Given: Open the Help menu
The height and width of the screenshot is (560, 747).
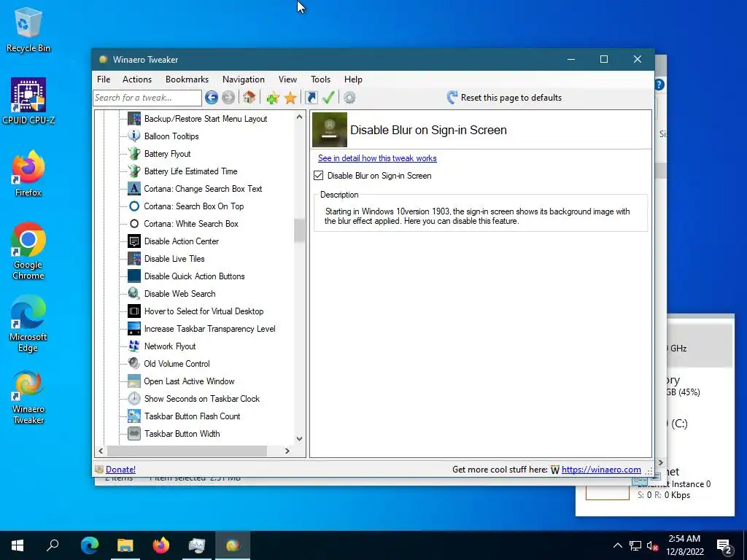Looking at the screenshot, I should (x=353, y=79).
